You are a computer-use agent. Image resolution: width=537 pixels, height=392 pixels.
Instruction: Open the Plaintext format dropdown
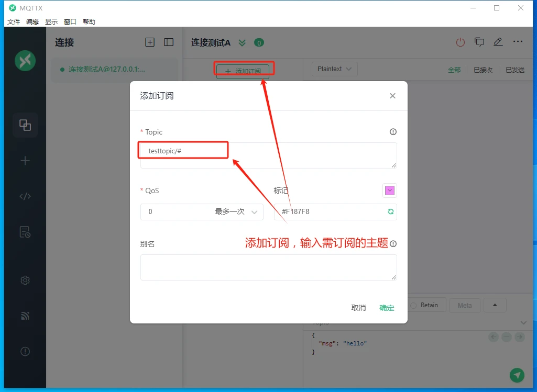pyautogui.click(x=335, y=69)
